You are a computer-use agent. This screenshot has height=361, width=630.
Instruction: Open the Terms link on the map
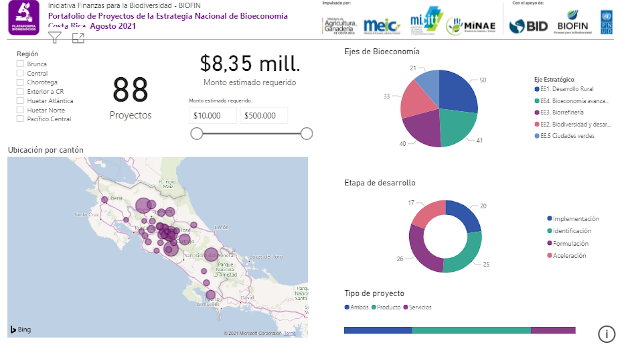click(x=289, y=333)
